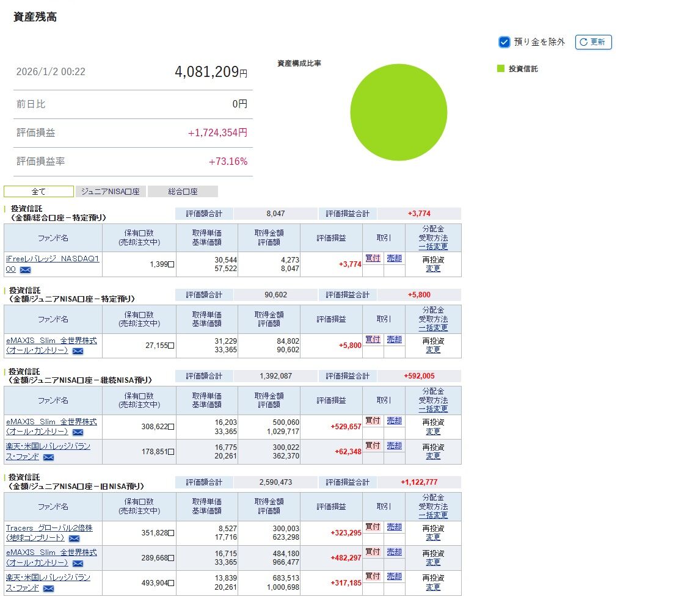Click 変更 in the 27,155口 eMAXIS row
The height and width of the screenshot is (616, 681).
(x=433, y=350)
